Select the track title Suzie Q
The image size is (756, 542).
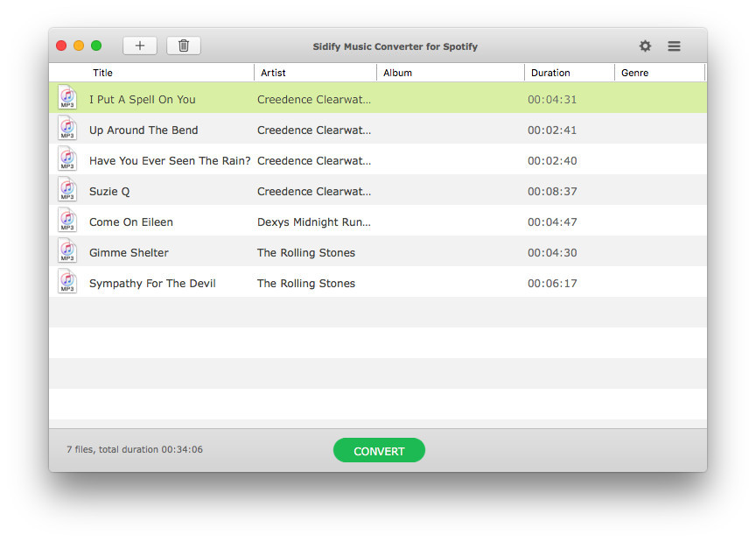(109, 192)
